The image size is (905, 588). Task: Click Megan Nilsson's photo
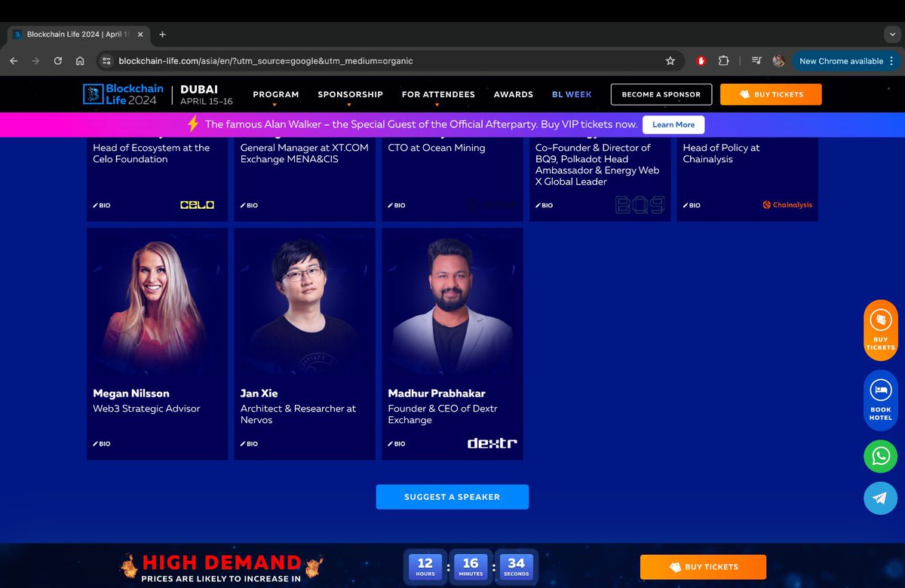(157, 305)
